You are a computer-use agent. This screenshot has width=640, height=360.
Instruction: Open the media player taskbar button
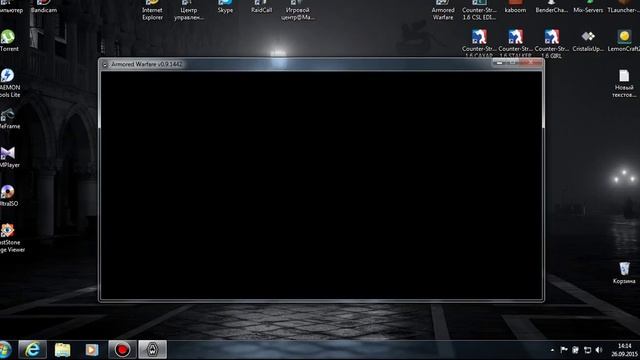[92, 350]
